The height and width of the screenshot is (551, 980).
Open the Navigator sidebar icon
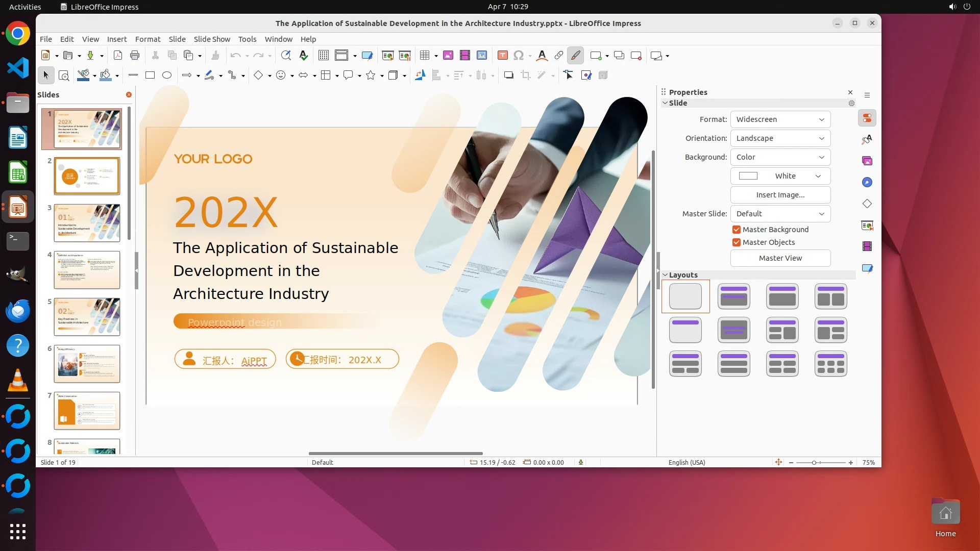(867, 182)
